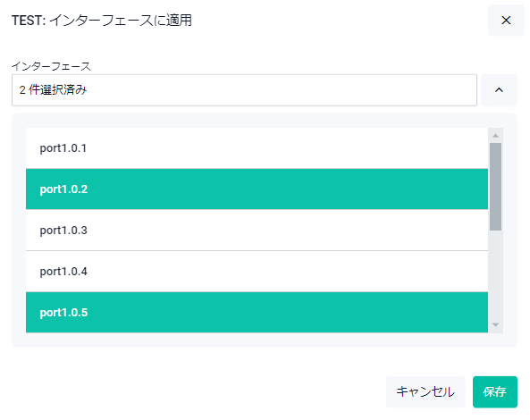Click the キャンセル button

point(425,392)
